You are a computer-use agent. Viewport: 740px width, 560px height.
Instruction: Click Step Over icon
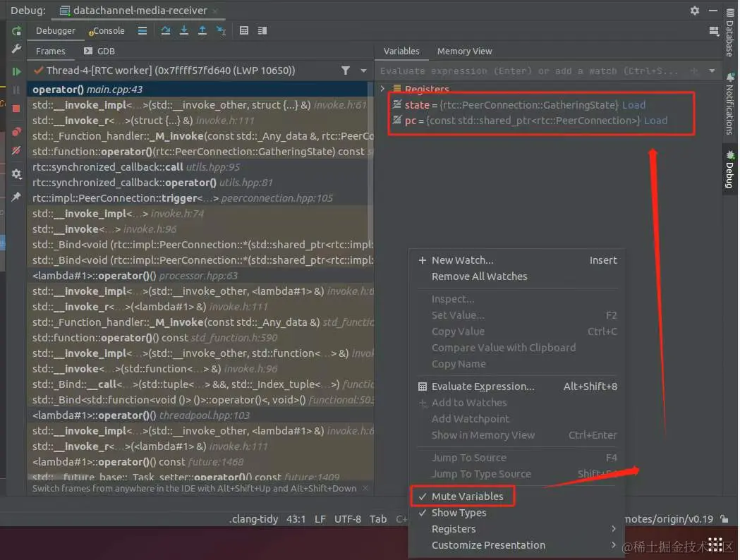pyautogui.click(x=166, y=30)
